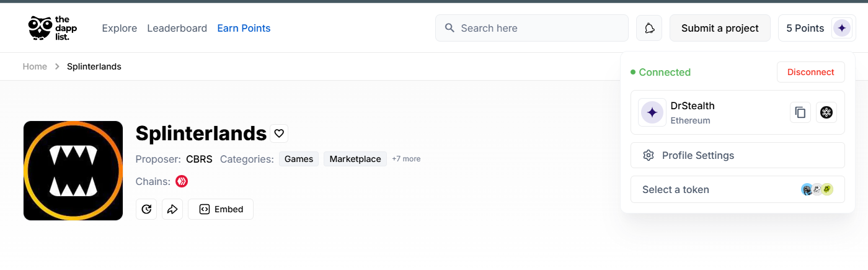Screen dimensions: 868x270
Task: Click the token avatars cluster
Action: pos(817,189)
